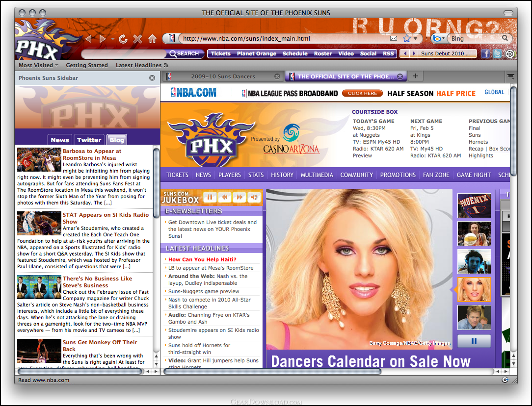Open the FAN ZONE menu on the Suns site
Image resolution: width=532 pixels, height=406 pixels.
[436, 175]
